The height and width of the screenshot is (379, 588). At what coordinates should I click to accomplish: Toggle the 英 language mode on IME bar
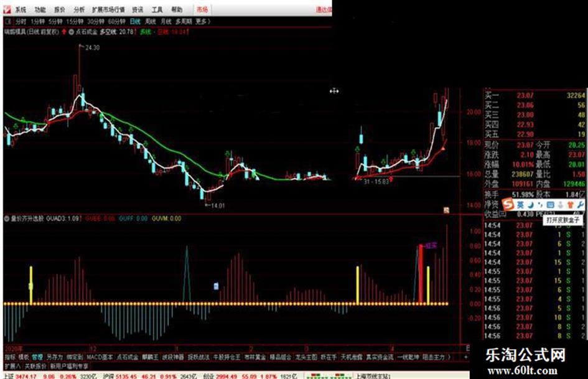pyautogui.click(x=521, y=205)
